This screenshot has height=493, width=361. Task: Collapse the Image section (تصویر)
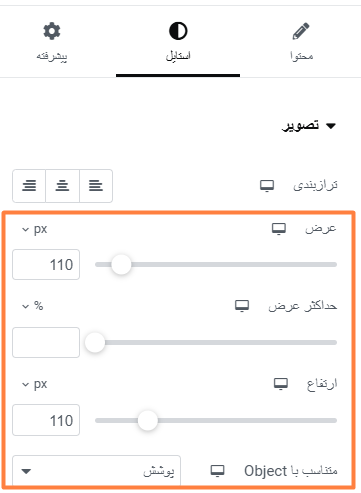coord(309,126)
